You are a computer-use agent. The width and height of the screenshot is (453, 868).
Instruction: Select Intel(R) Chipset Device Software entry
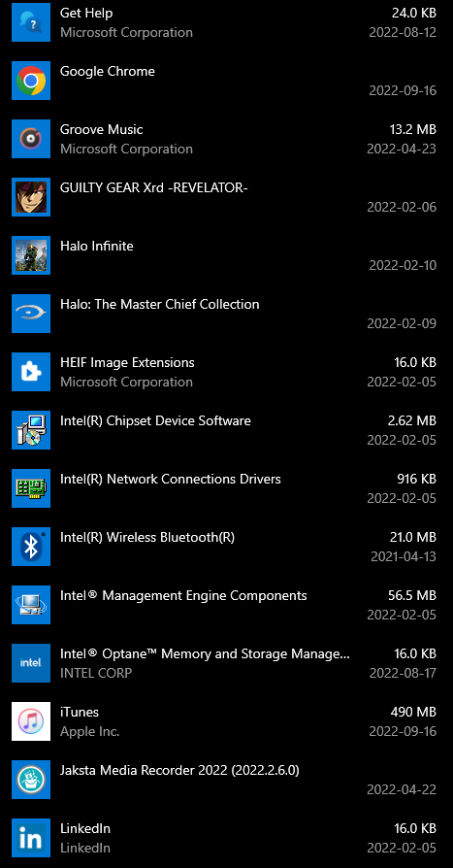(x=224, y=430)
